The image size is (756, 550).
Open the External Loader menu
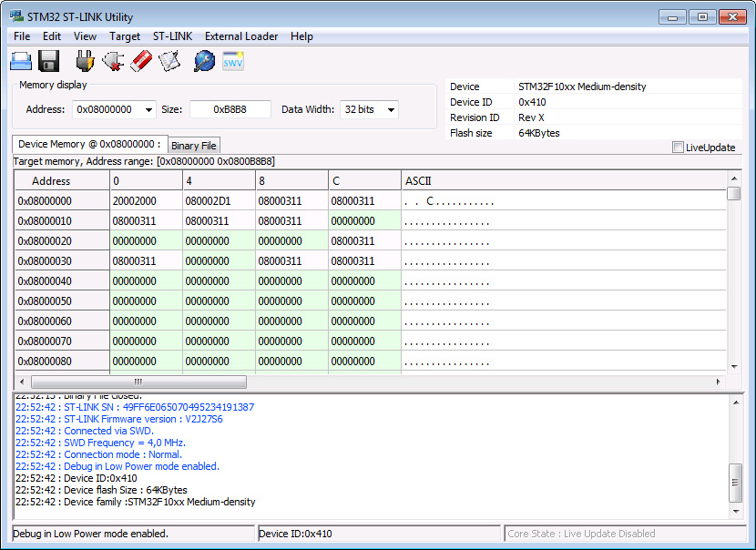[x=241, y=36]
